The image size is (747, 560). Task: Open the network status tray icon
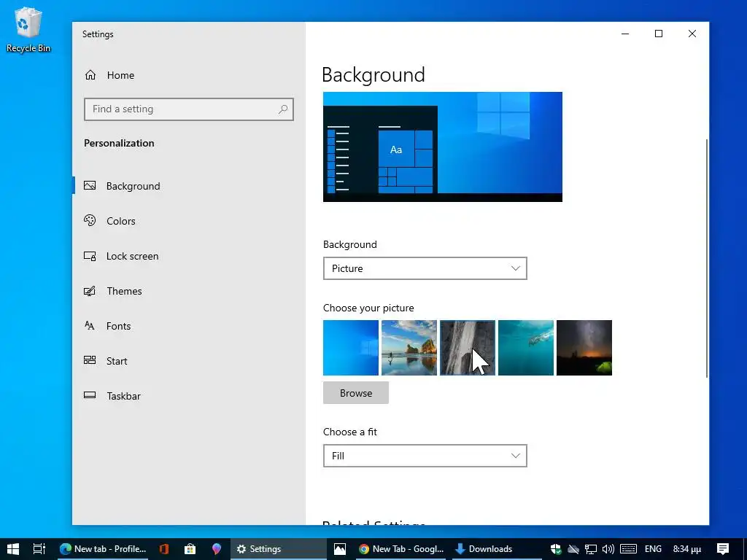[x=591, y=549]
